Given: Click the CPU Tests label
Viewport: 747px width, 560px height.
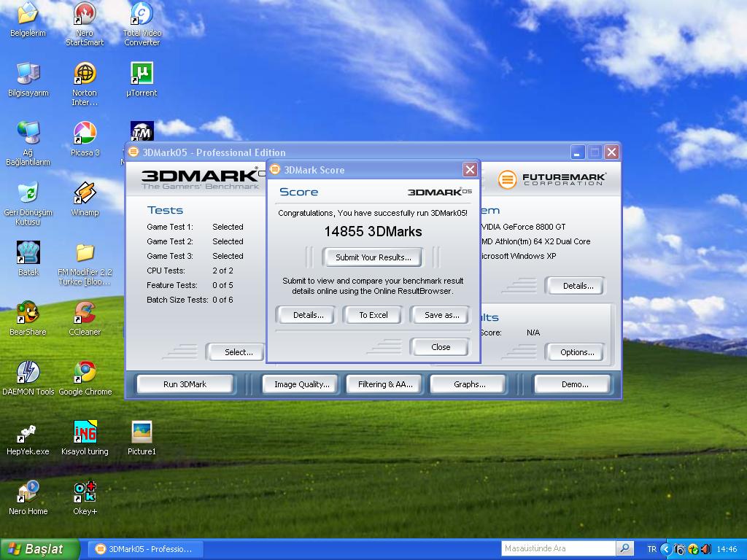Looking at the screenshot, I should point(166,271).
